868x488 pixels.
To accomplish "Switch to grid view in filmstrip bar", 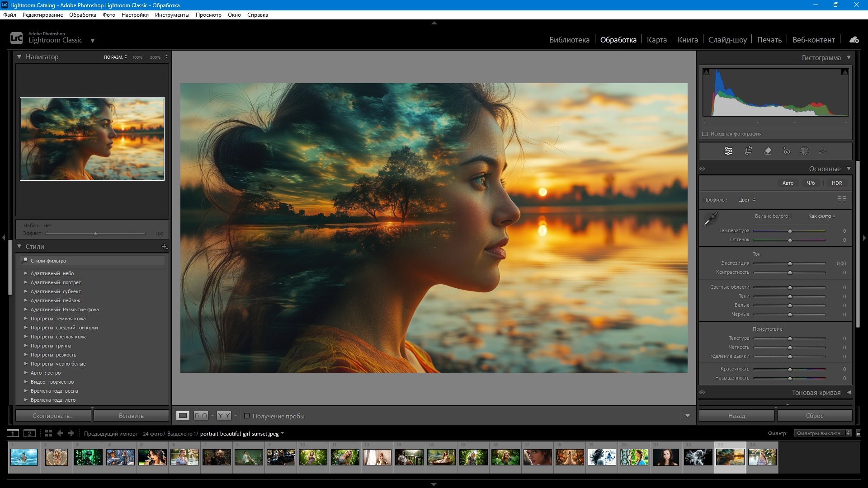I will pyautogui.click(x=48, y=433).
